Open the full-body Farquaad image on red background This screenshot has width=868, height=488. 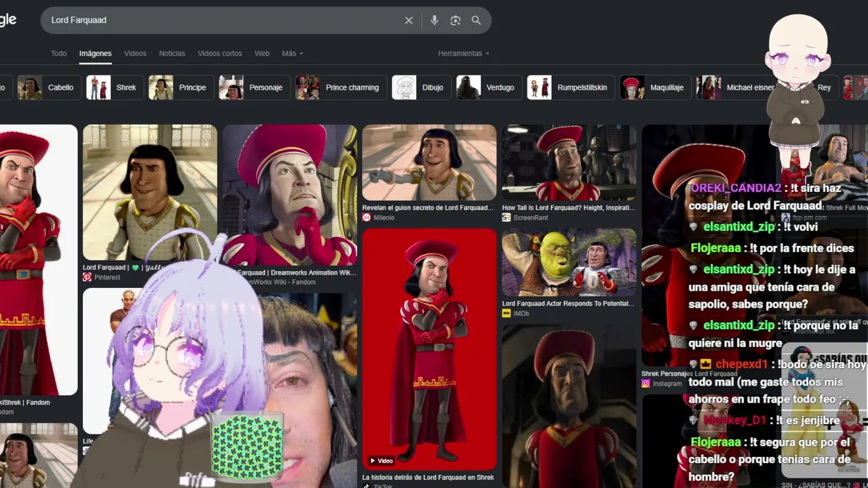pyautogui.click(x=429, y=348)
